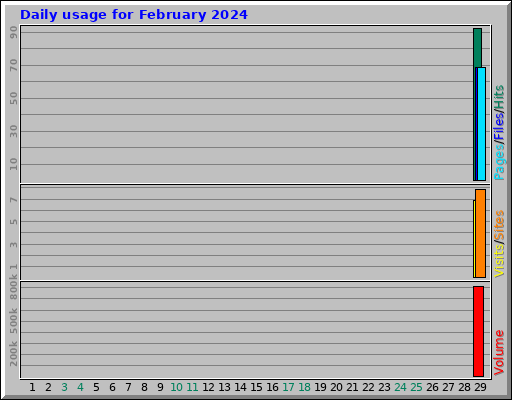Click the y-axis value 70

(13, 65)
